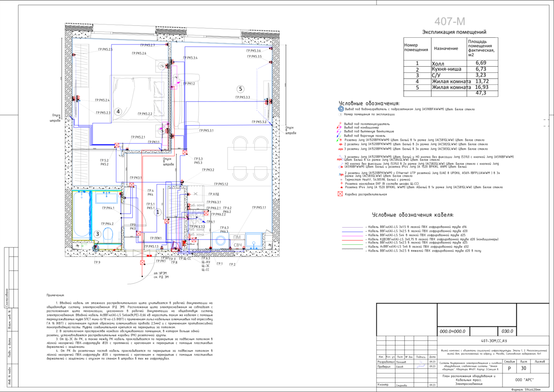Click the 000.0=000.0 field in title block

[452, 331]
